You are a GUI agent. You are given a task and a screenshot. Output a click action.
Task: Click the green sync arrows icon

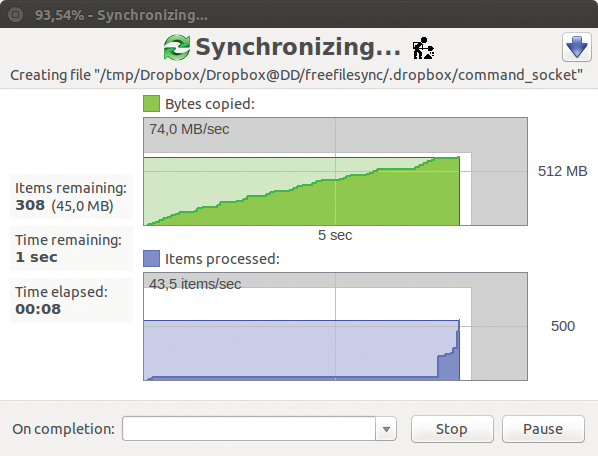pos(177,47)
